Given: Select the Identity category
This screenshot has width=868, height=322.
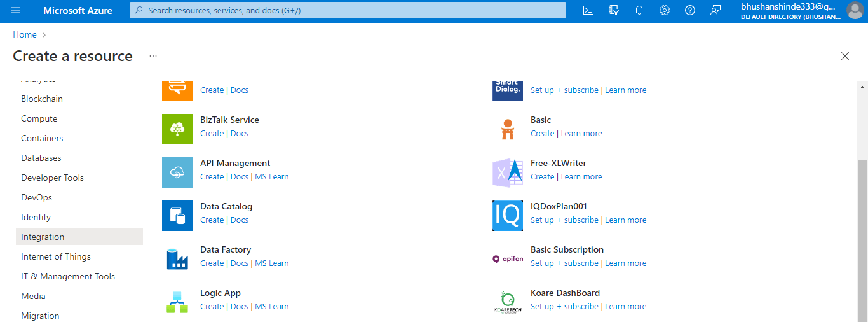Looking at the screenshot, I should point(36,217).
